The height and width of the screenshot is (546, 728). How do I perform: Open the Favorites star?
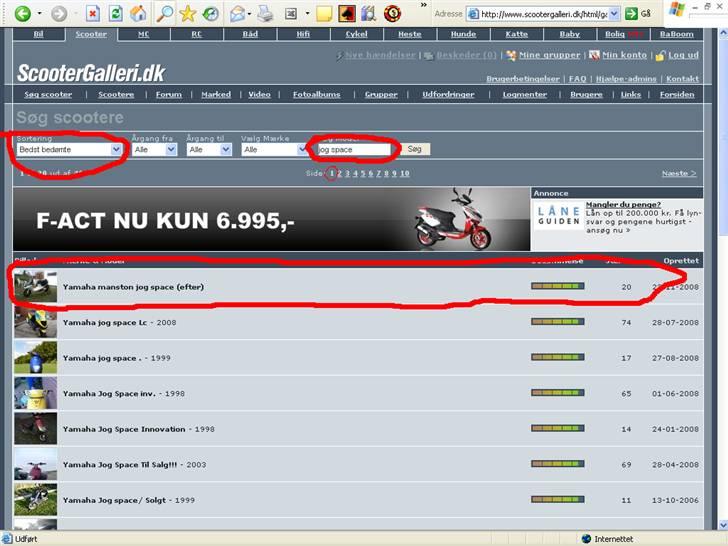coord(188,13)
